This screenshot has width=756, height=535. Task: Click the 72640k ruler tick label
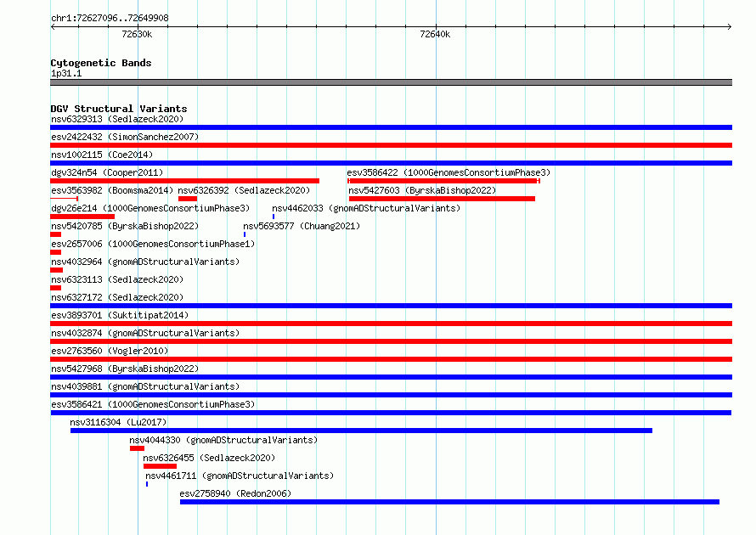(435, 34)
